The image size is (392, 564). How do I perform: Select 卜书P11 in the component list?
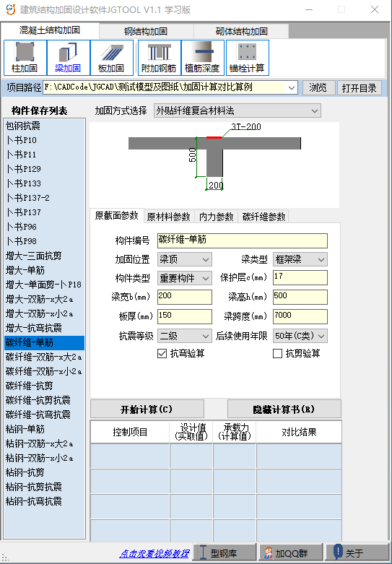tap(44, 155)
